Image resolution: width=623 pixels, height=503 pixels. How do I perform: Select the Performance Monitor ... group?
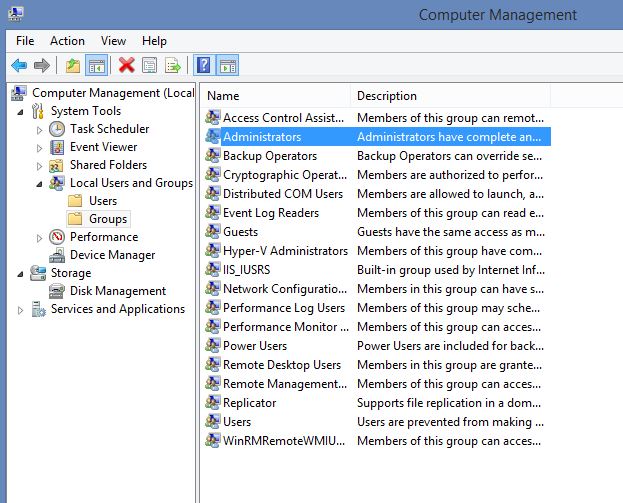click(x=286, y=327)
